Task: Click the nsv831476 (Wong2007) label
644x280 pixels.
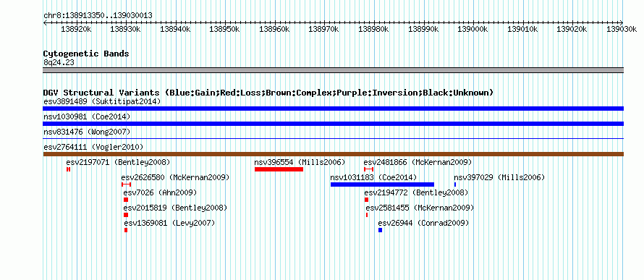Action: [87, 132]
